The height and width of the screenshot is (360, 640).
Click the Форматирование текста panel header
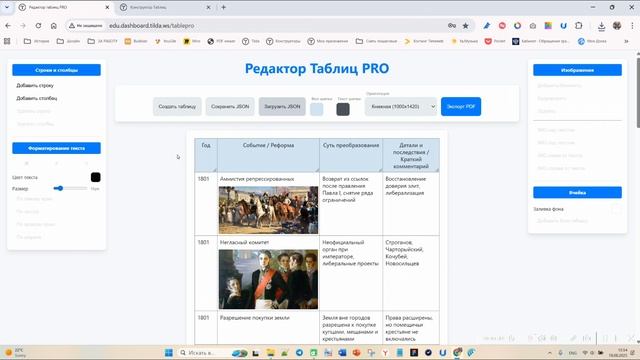point(56,148)
